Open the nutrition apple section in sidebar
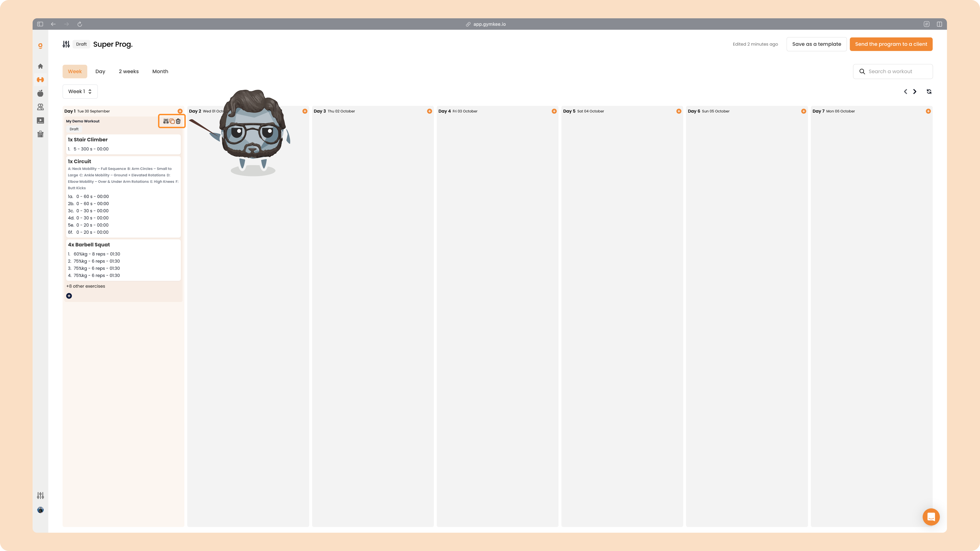980x551 pixels. 40,93
